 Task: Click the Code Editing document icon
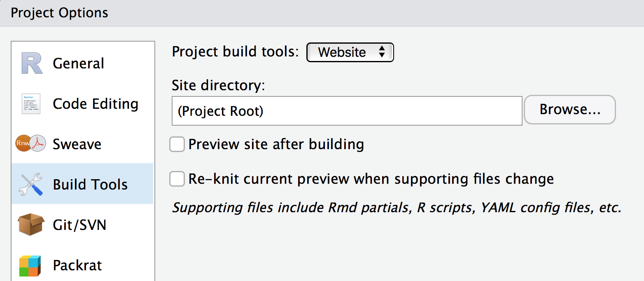[31, 104]
